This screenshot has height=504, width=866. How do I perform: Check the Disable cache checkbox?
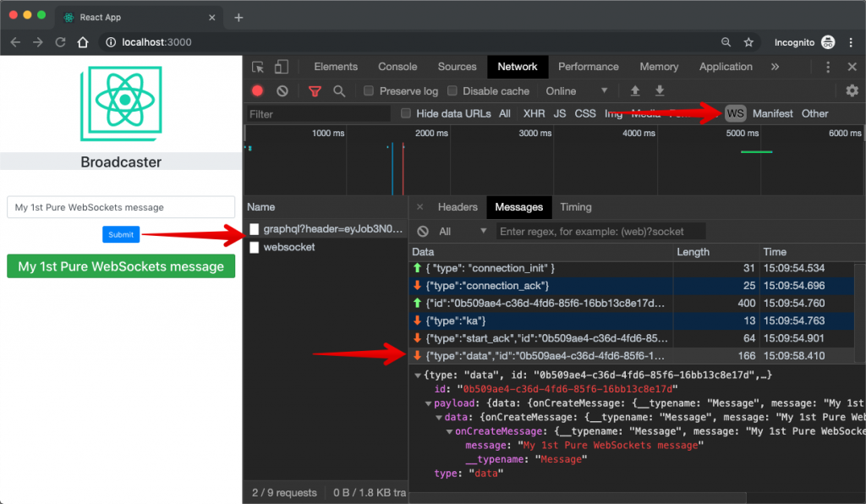click(x=452, y=91)
